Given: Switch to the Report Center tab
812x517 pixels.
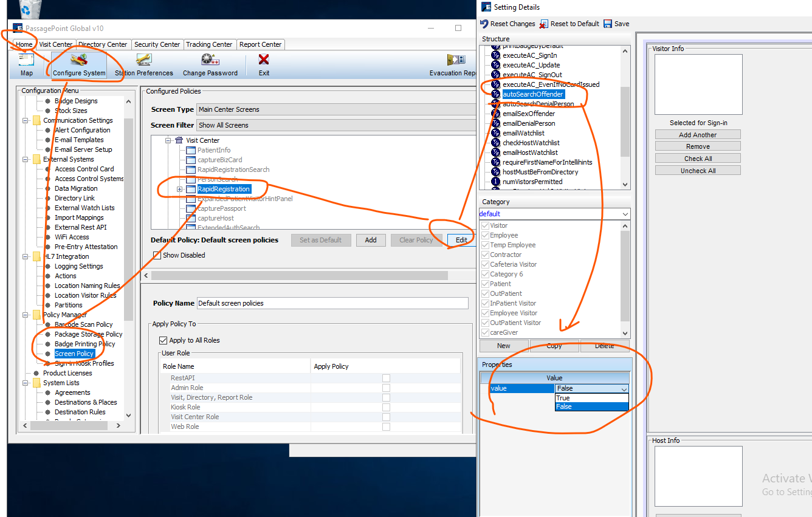Looking at the screenshot, I should tap(260, 44).
